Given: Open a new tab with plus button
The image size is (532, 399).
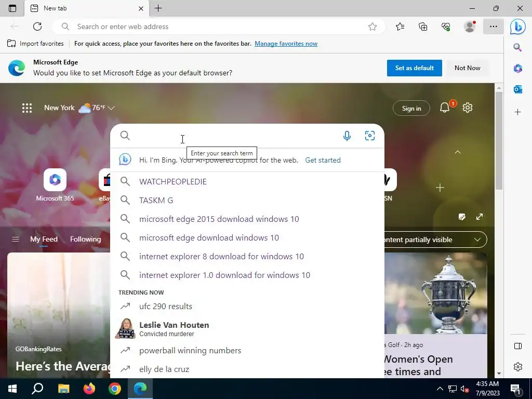Looking at the screenshot, I should (158, 8).
